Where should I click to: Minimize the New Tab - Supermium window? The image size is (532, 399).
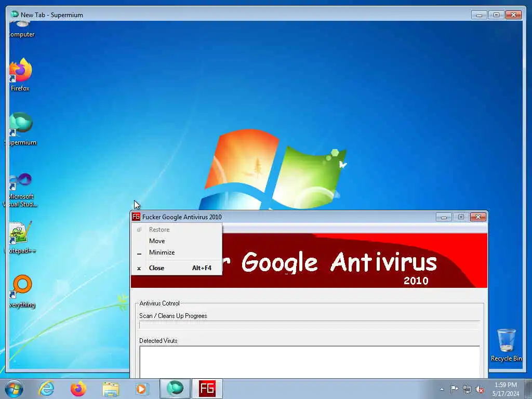(x=479, y=15)
